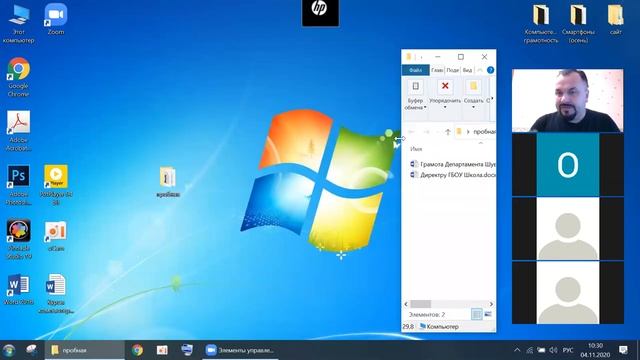Click the Explorer horizontal scrollbar thumb
This screenshot has height=360, width=640.
(420, 304)
